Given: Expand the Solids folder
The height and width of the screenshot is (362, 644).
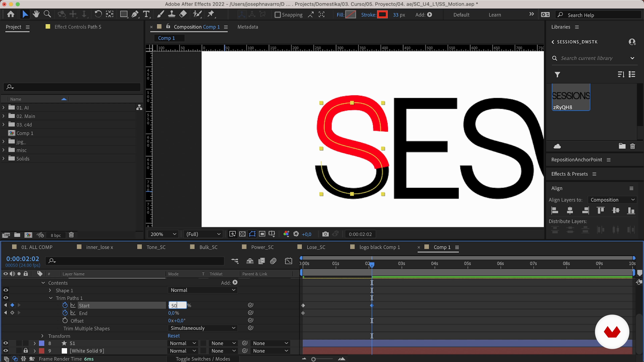Looking at the screenshot, I should point(3,158).
